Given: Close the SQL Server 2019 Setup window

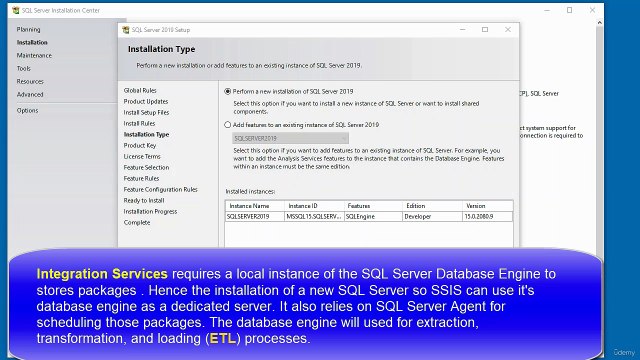Looking at the screenshot, I should 508,30.
